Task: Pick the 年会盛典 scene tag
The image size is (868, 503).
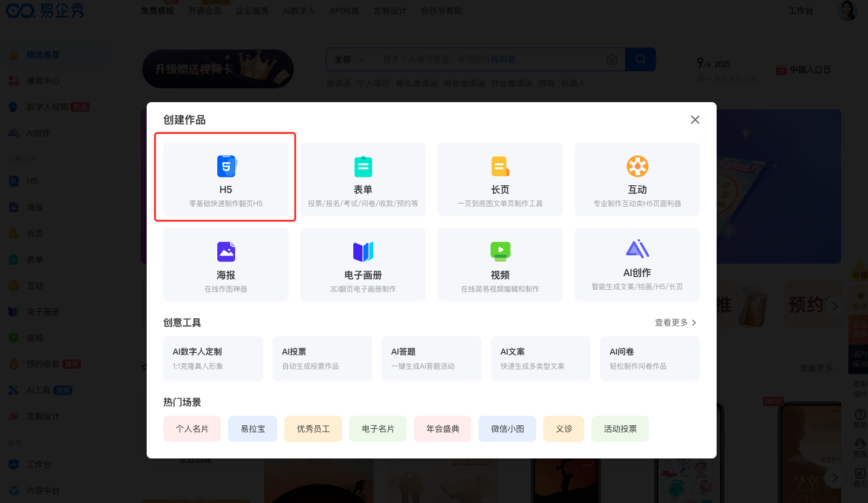Action: click(x=442, y=429)
